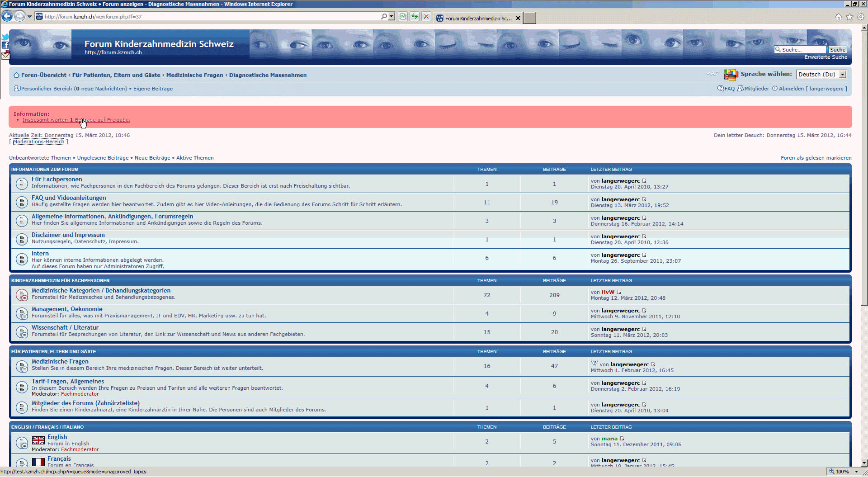The height and width of the screenshot is (477, 868).
Task: Open the Facebook share icon
Action: (x=5, y=45)
